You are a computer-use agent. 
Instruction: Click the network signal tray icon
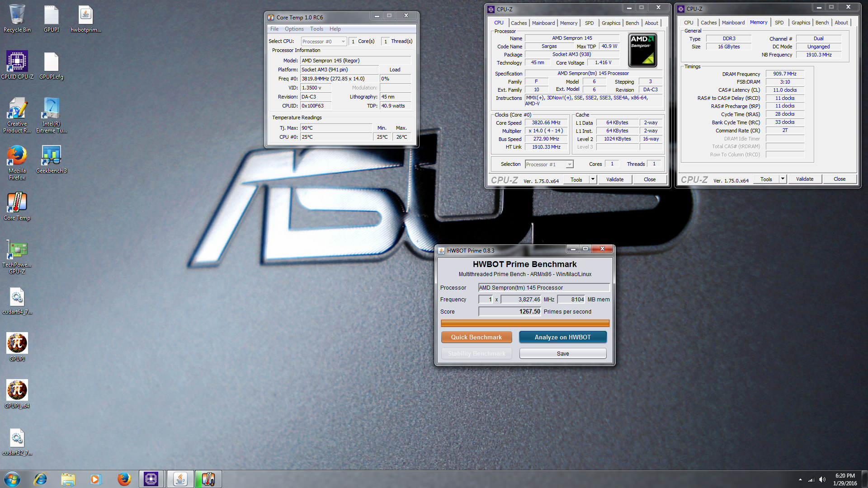coord(811,479)
